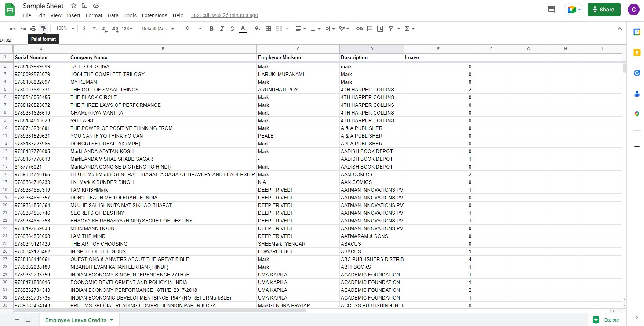
Task: Open the Extensions menu
Action: 154,15
